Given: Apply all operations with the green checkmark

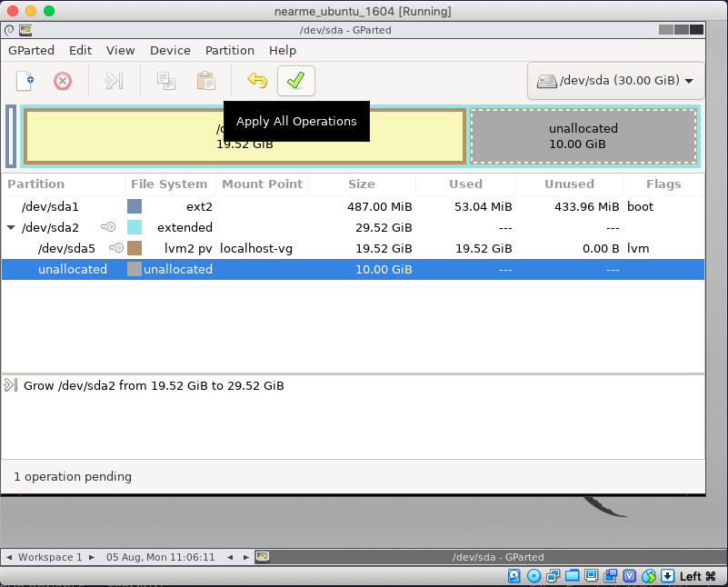Looking at the screenshot, I should pos(295,81).
